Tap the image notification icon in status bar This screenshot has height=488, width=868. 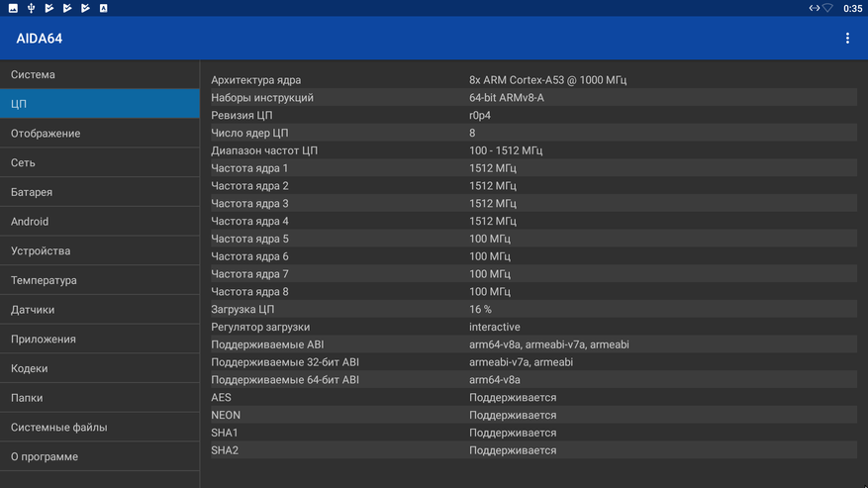13,8
